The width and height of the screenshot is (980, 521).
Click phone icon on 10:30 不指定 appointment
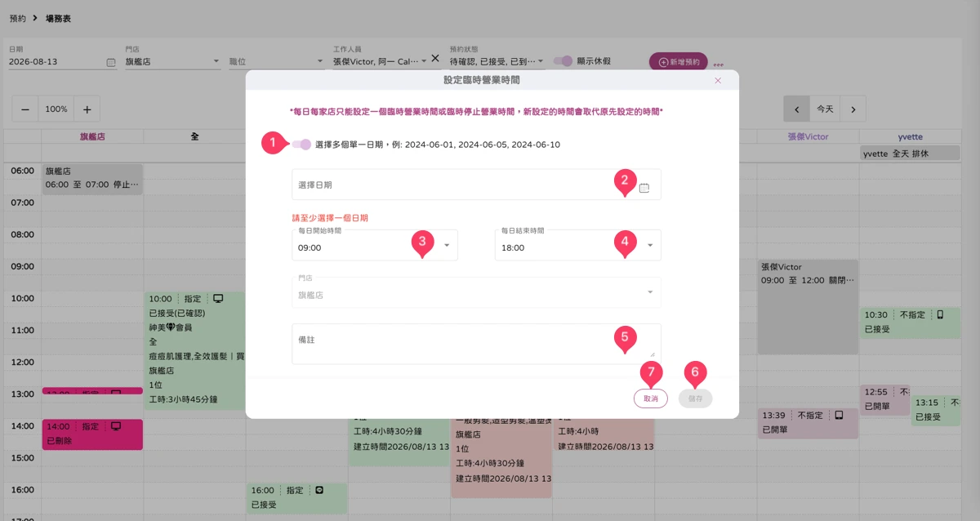click(x=940, y=314)
